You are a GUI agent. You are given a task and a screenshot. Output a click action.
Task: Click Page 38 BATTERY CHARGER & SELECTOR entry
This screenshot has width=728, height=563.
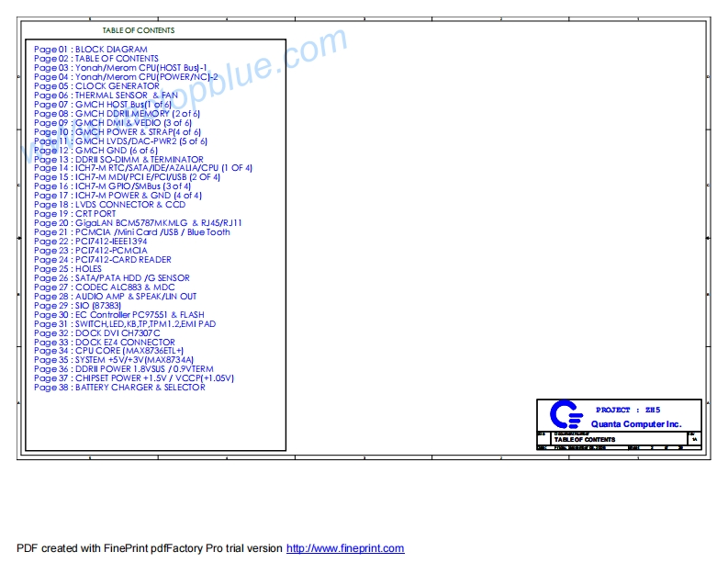pyautogui.click(x=118, y=388)
